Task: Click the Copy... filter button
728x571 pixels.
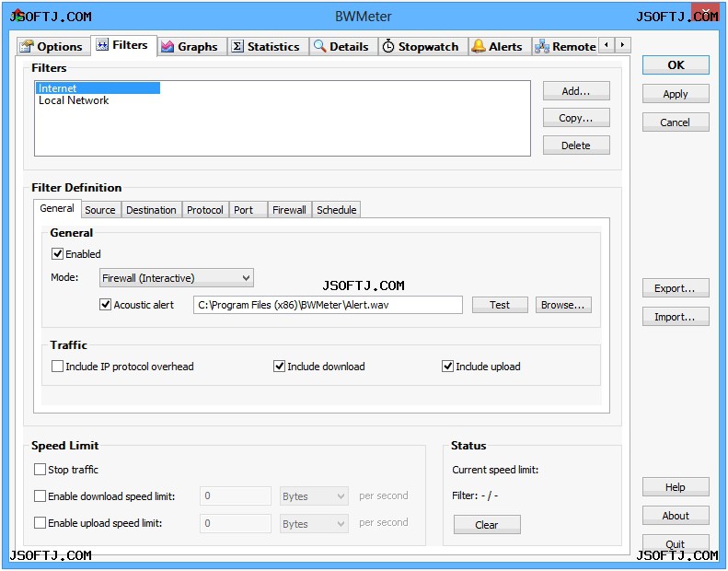Action: coord(576,118)
